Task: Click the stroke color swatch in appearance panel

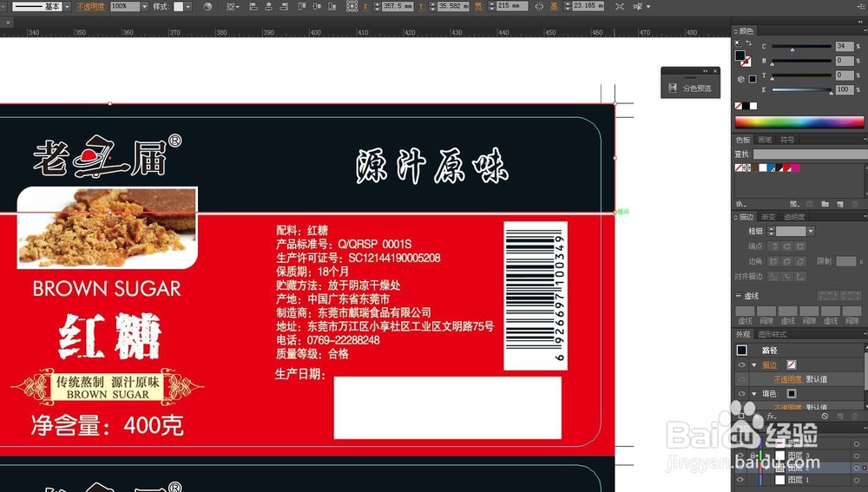Action: [792, 364]
